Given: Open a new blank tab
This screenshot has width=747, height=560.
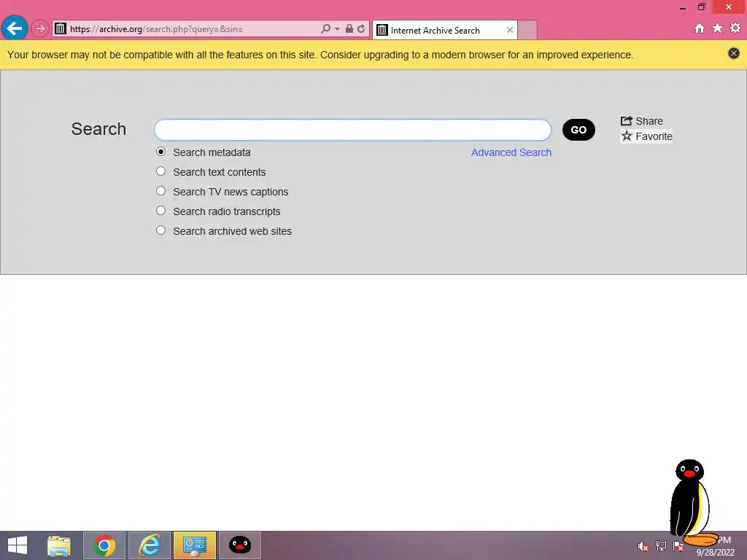Looking at the screenshot, I should (x=527, y=30).
